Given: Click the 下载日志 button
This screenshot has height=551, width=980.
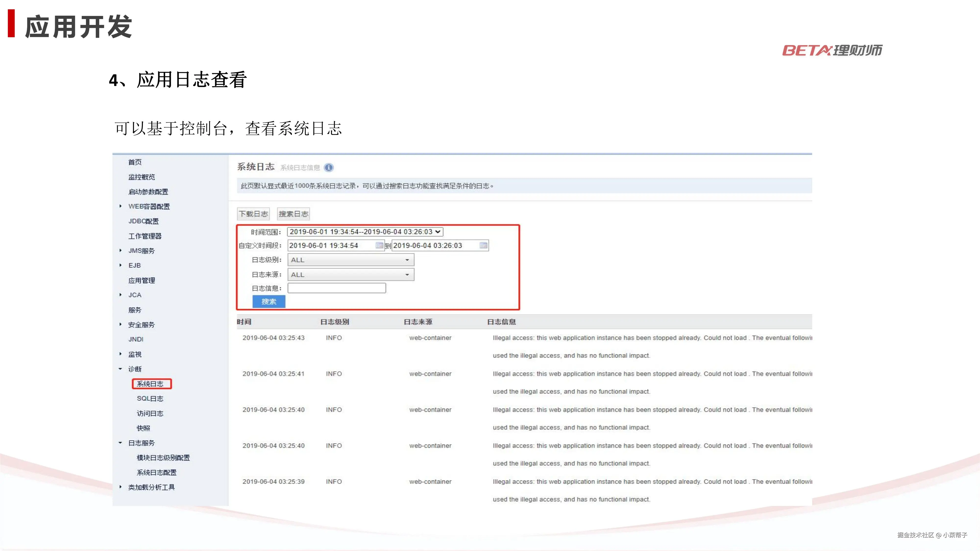Looking at the screenshot, I should (x=253, y=214).
